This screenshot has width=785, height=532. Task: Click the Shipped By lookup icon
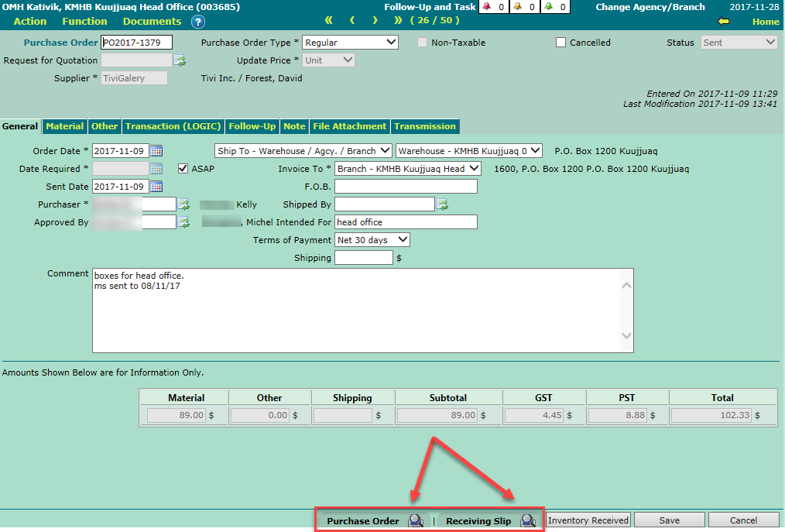(442, 204)
